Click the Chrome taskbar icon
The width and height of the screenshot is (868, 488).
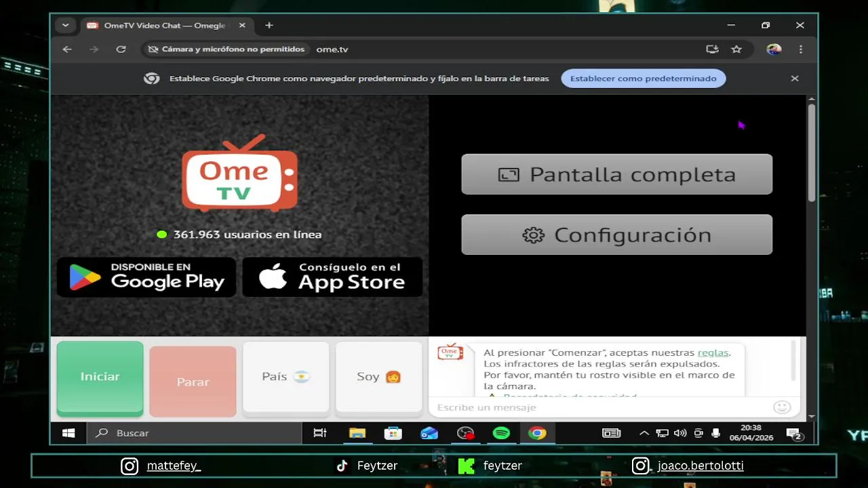click(x=537, y=433)
